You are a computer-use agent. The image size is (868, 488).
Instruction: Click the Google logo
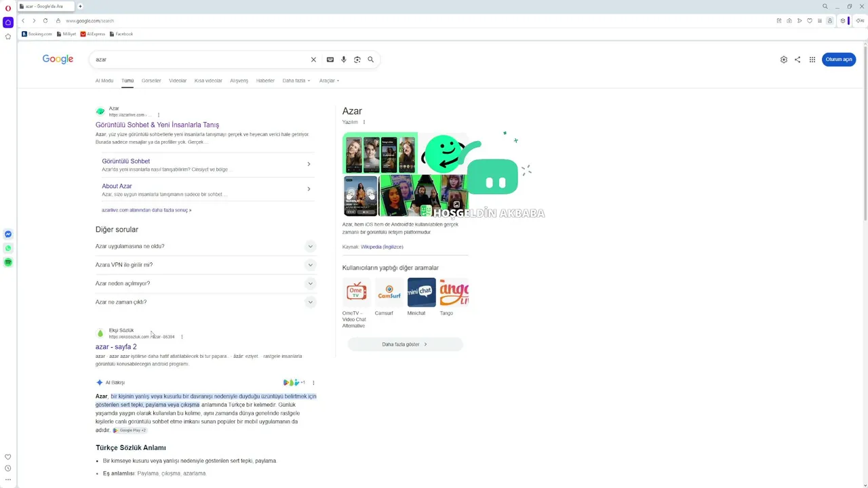coord(58,60)
